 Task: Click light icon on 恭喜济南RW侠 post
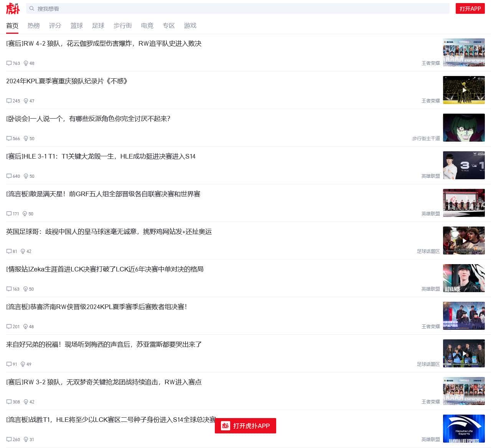tap(26, 327)
